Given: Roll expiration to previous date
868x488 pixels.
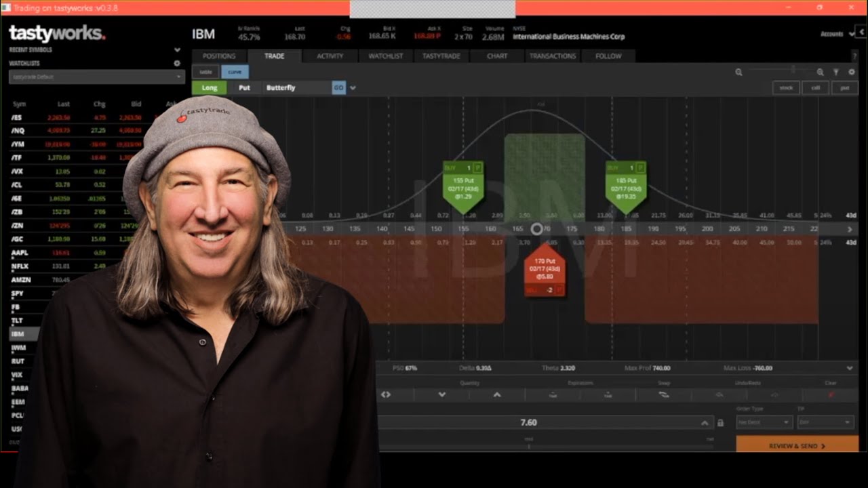Looking at the screenshot, I should 553,394.
